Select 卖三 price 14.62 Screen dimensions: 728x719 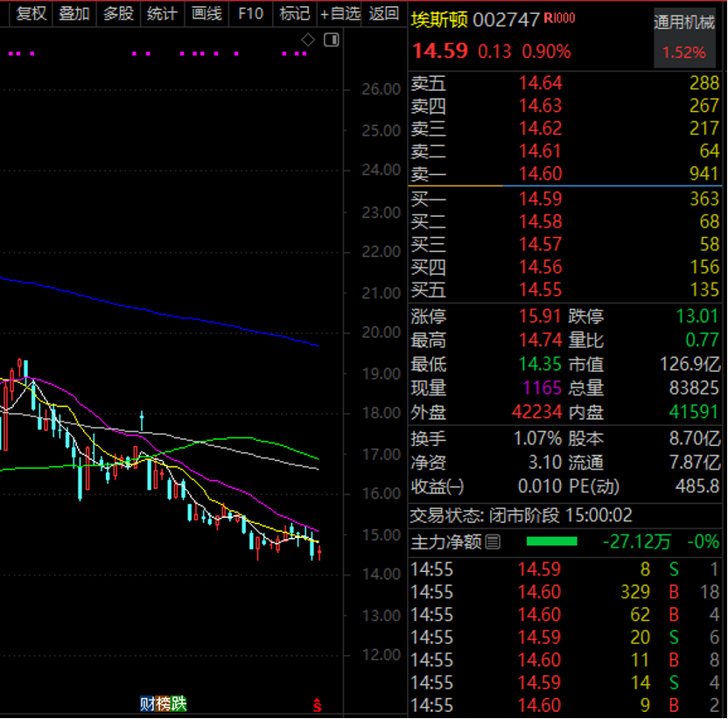[x=541, y=129]
